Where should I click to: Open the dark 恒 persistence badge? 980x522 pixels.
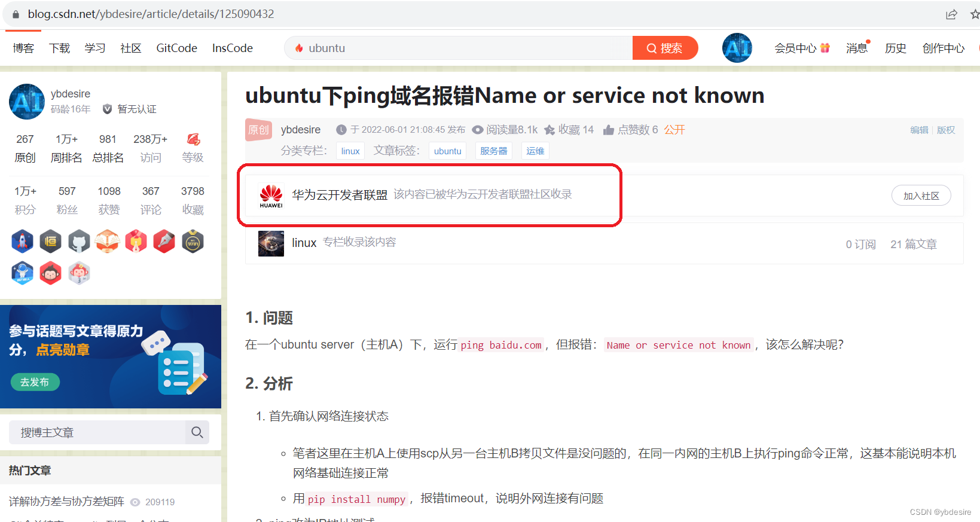coord(51,242)
